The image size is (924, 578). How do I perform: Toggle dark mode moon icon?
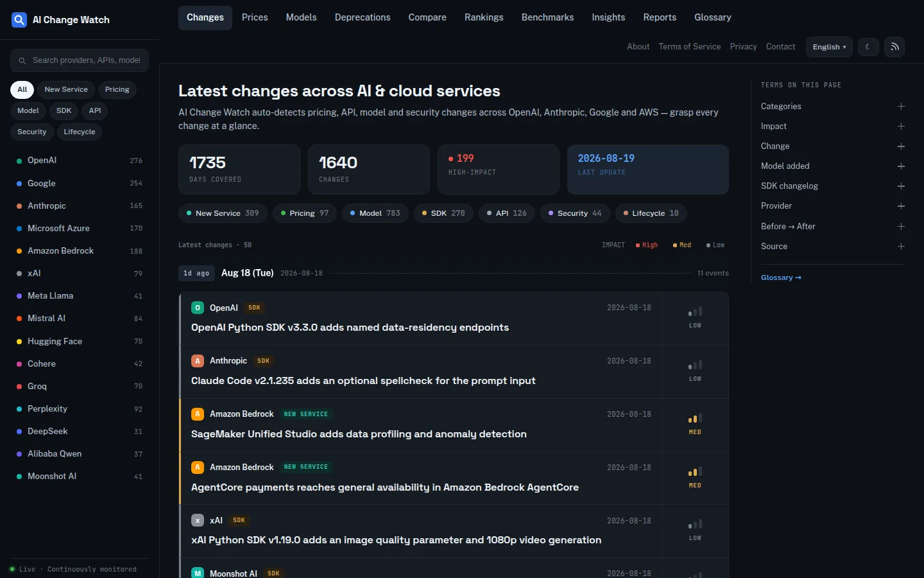pos(868,47)
